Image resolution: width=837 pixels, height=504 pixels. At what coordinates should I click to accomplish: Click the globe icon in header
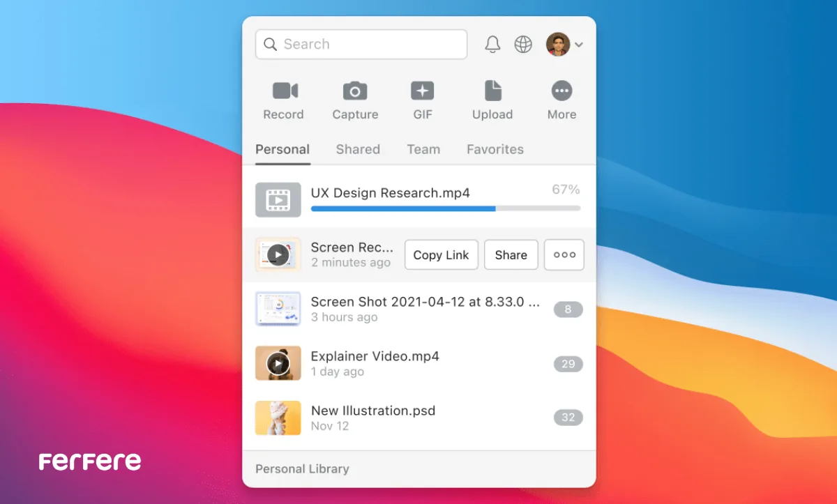click(x=523, y=45)
